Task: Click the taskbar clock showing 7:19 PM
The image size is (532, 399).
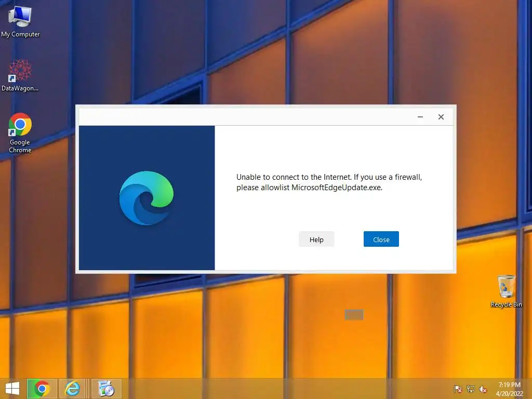Action: coord(509,389)
